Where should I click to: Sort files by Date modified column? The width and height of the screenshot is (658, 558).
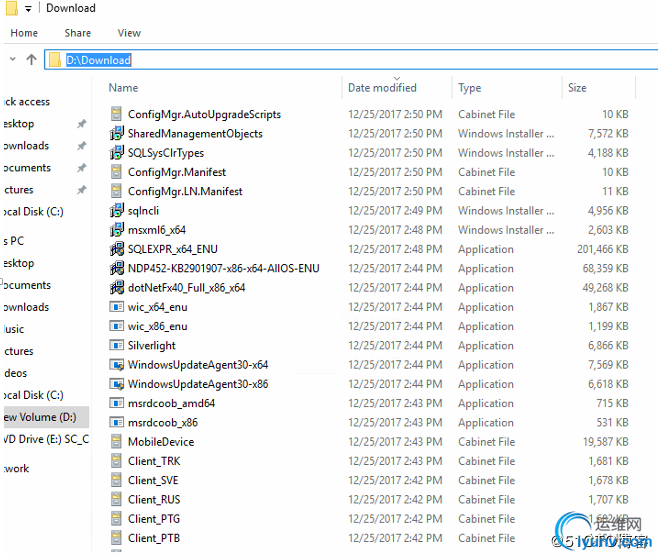coord(382,88)
